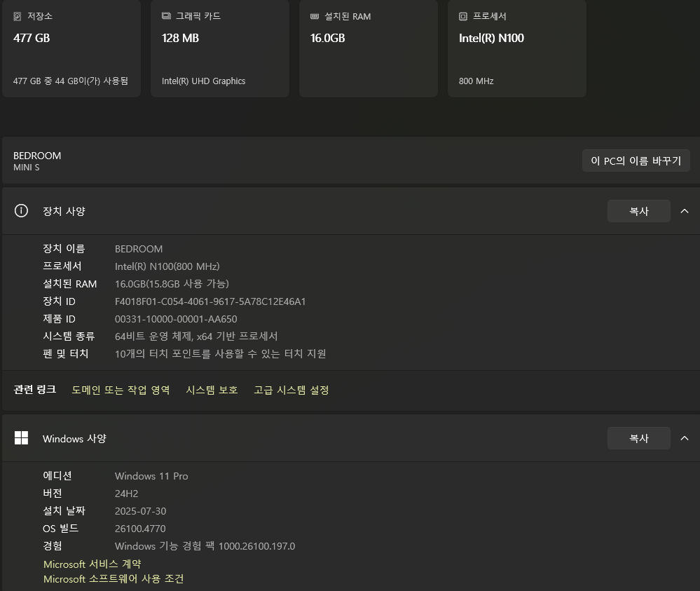700x591 pixels.
Task: Select 477 GB 중 44 GB 사용됨 text
Action: point(71,81)
